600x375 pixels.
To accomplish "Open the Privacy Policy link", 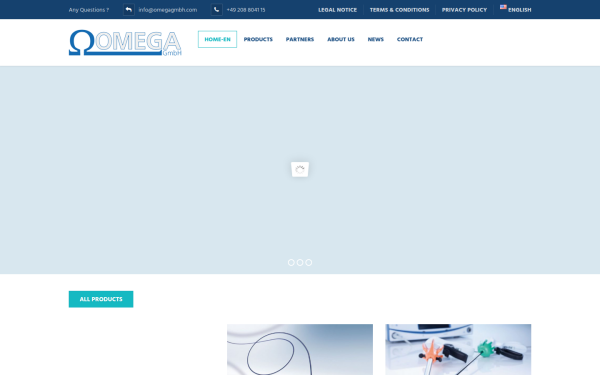I will (465, 10).
